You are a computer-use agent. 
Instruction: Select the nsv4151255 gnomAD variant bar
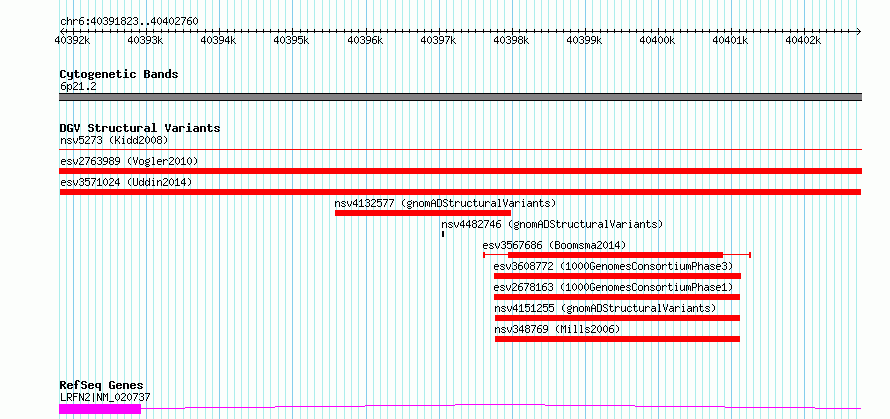point(617,318)
